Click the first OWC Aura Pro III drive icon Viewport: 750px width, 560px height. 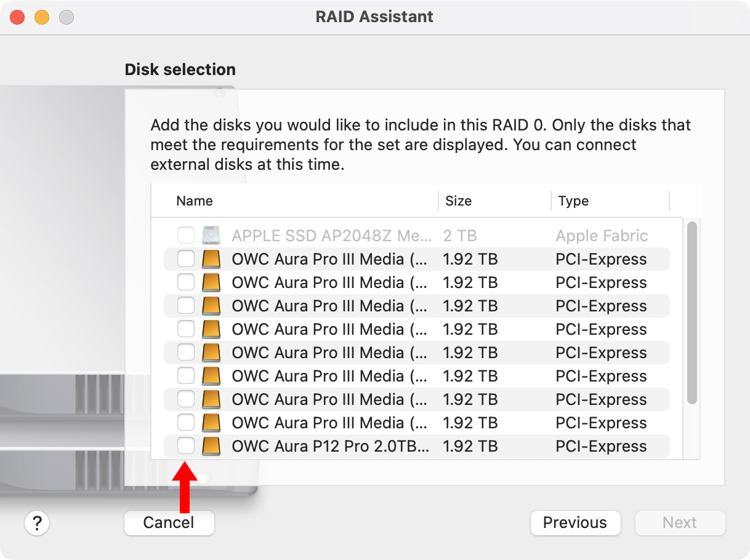211,259
